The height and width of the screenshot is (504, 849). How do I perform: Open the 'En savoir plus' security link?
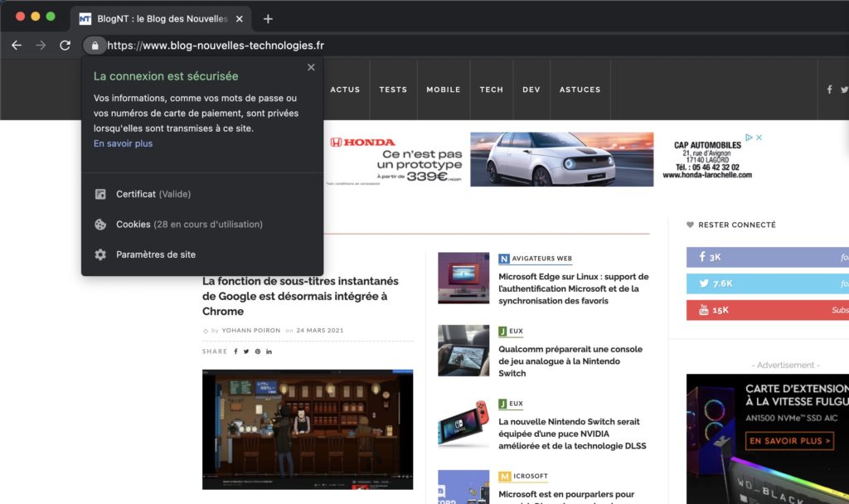point(122,143)
